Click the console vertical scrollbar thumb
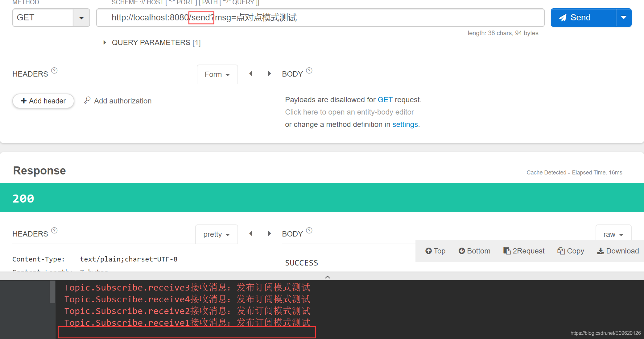Image resolution: width=644 pixels, height=339 pixels. (52, 292)
